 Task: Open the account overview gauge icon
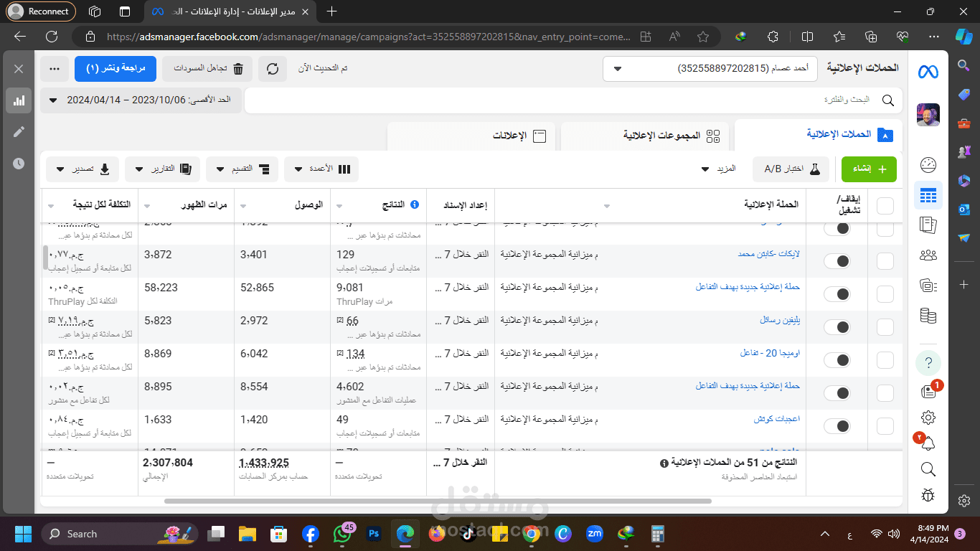(x=928, y=165)
